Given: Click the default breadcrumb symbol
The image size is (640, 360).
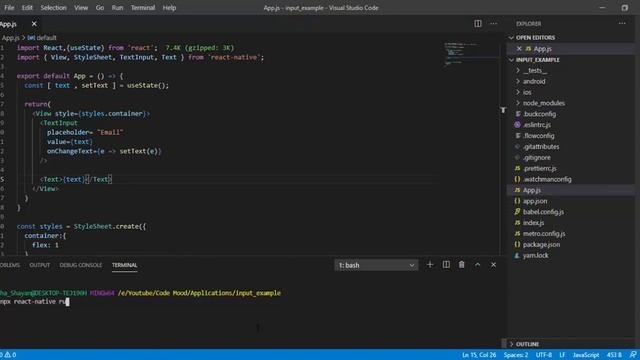Looking at the screenshot, I should tap(42, 38).
